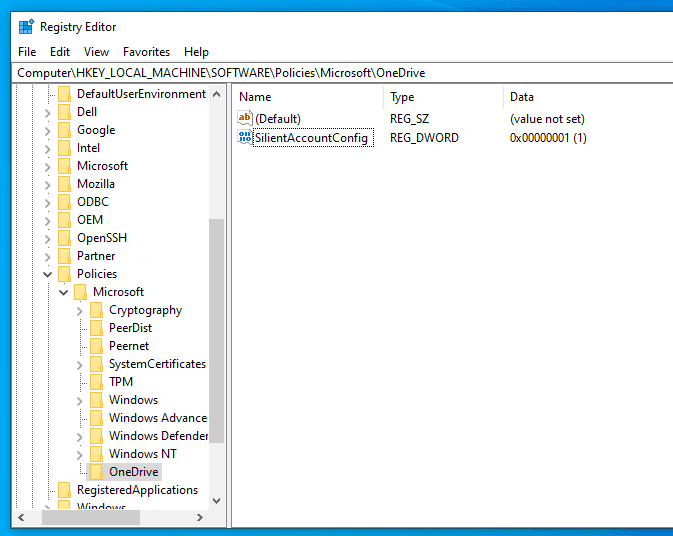Click the folder icon of the Mozilla key
Viewport: 673px width, 536px height.
pos(64,184)
